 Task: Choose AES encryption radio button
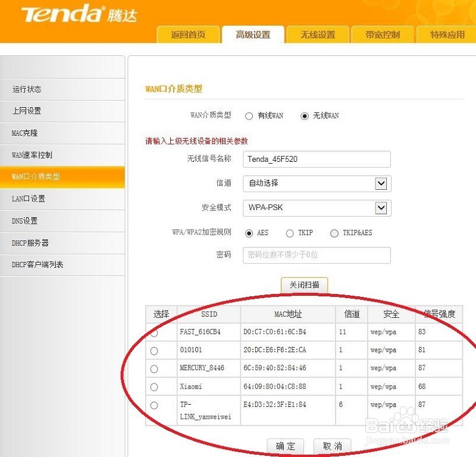click(x=249, y=233)
